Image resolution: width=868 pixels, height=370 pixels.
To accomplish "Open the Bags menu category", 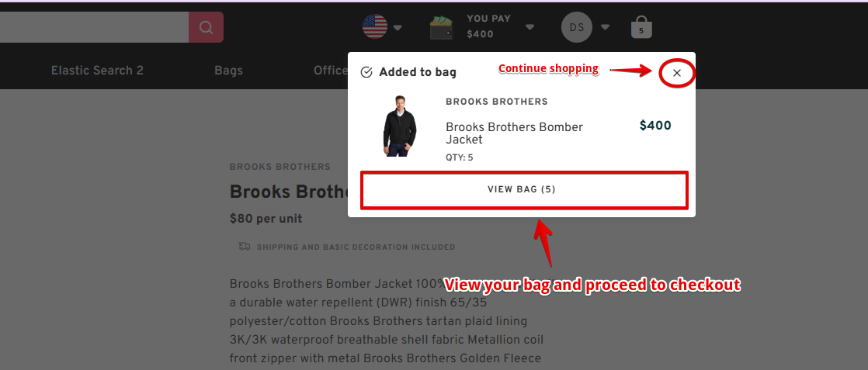I will coord(228,71).
